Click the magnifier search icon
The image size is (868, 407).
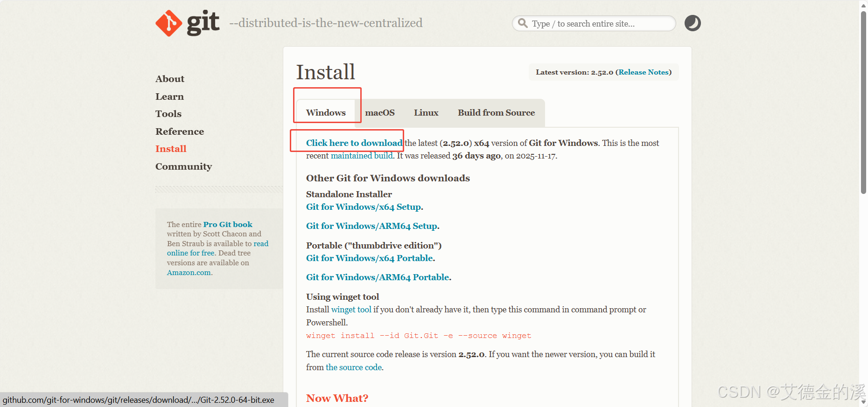tap(523, 23)
